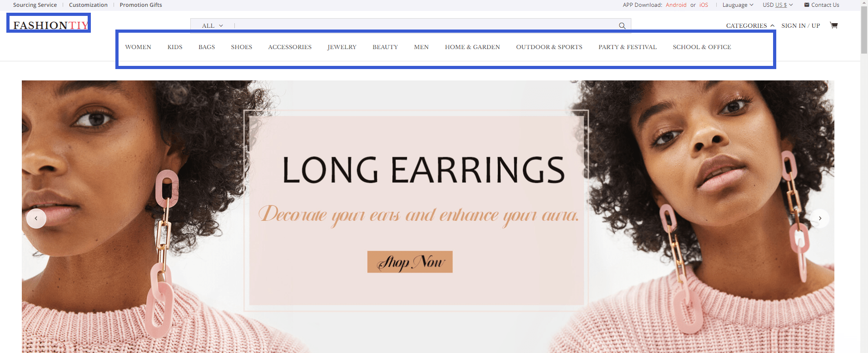Click into the search input field
This screenshot has height=353, width=868.
(425, 26)
